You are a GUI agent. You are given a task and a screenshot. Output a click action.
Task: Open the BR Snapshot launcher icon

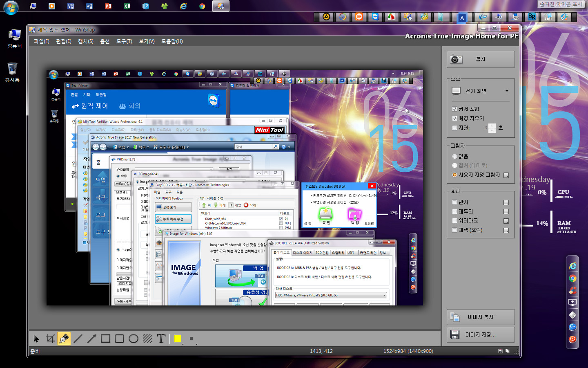[x=531, y=17]
